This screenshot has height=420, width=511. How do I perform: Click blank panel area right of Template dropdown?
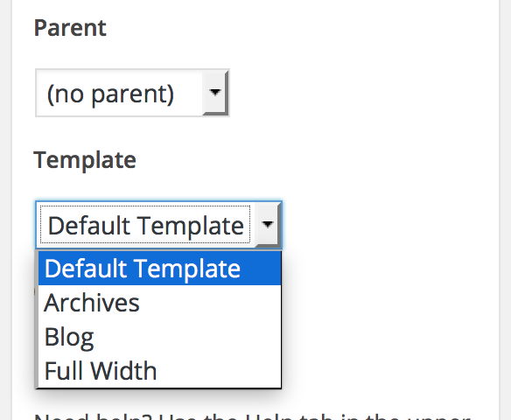tap(388, 225)
